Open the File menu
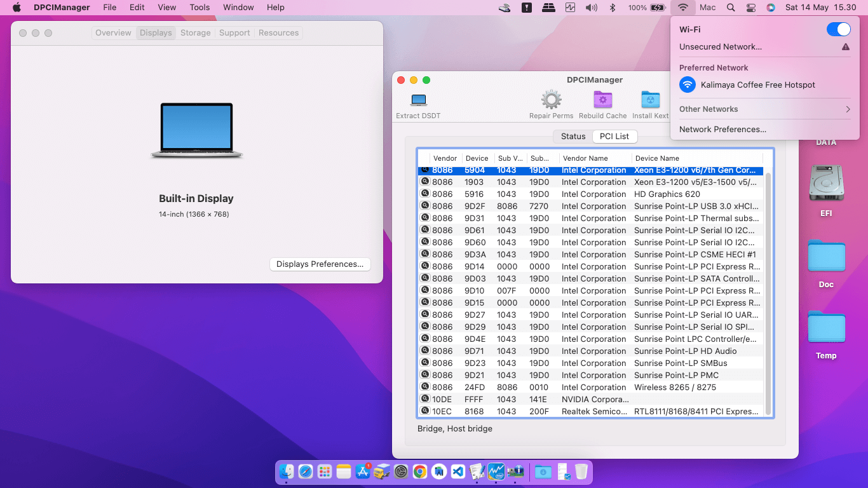 [x=110, y=8]
